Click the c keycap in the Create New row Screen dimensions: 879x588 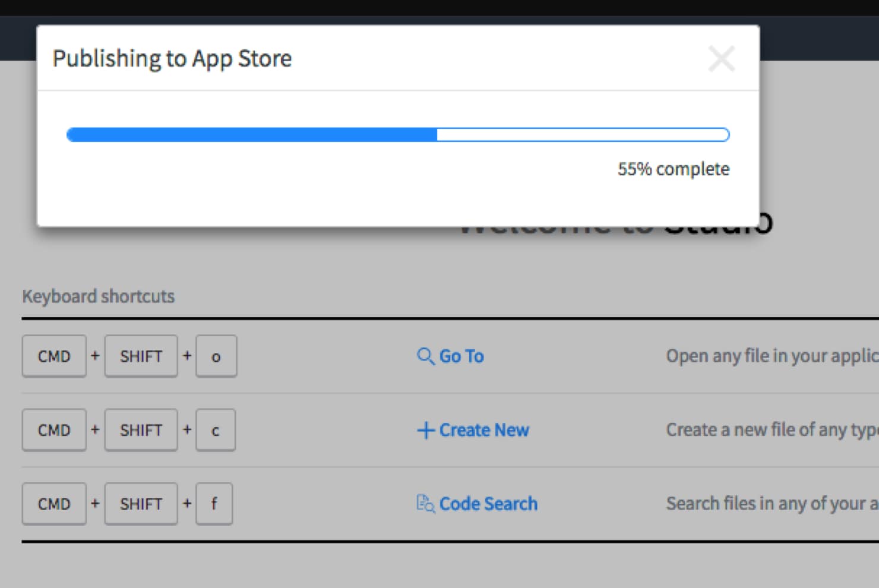[x=215, y=430]
